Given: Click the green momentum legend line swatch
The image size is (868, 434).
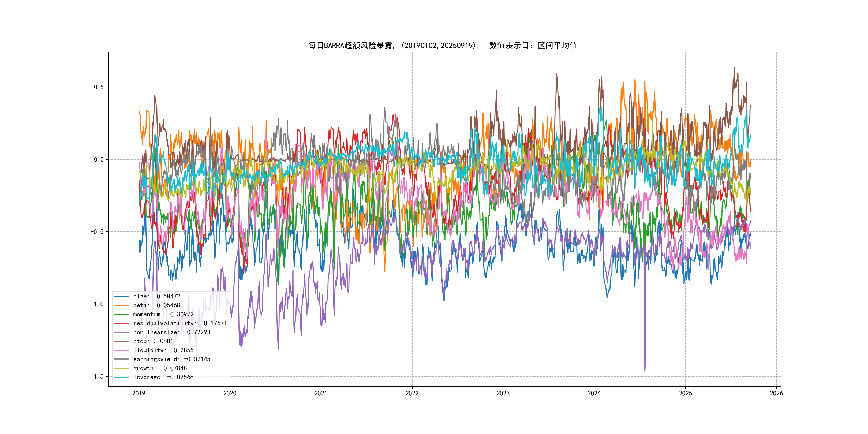Looking at the screenshot, I should tap(121, 314).
